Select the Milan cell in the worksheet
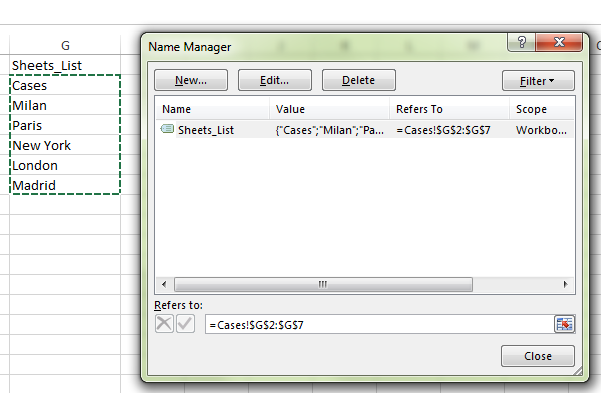Viewport: 601px width, 393px height. 65,105
